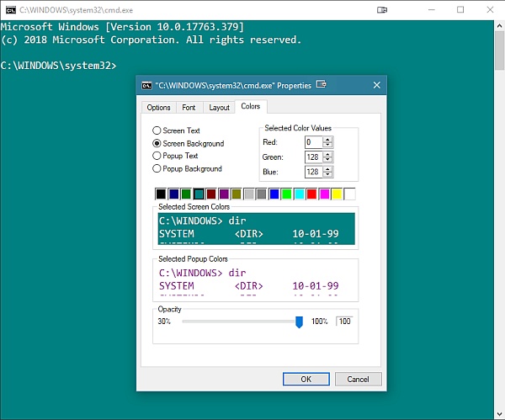Pick the magenta color swatch
505x420 pixels.
tap(324, 194)
